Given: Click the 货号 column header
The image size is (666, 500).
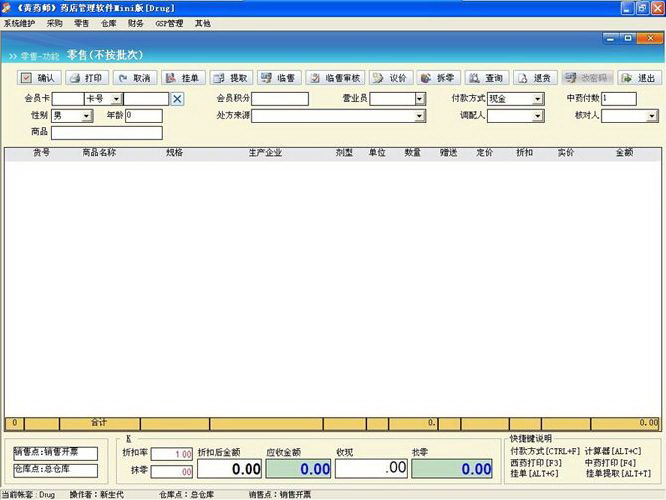Looking at the screenshot, I should pyautogui.click(x=42, y=153).
